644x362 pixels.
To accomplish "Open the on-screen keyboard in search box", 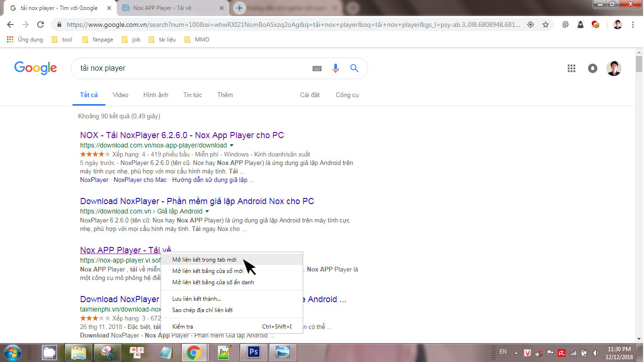I will point(317,68).
